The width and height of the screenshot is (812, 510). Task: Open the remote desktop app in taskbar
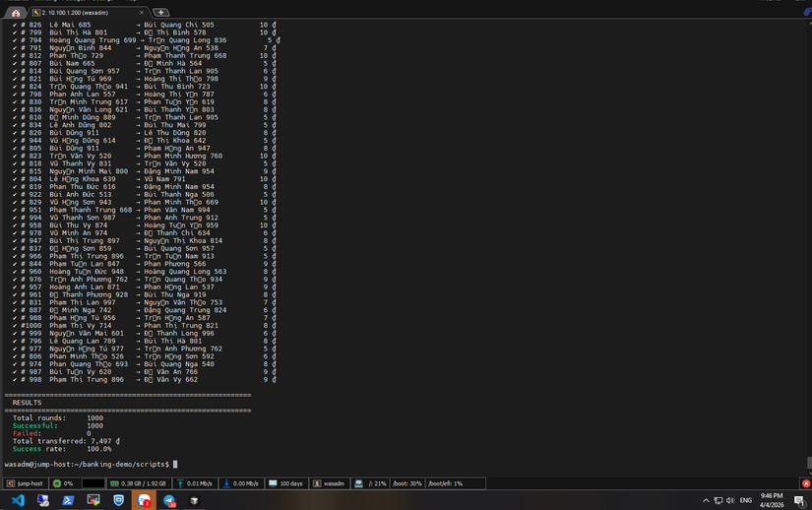(43, 500)
